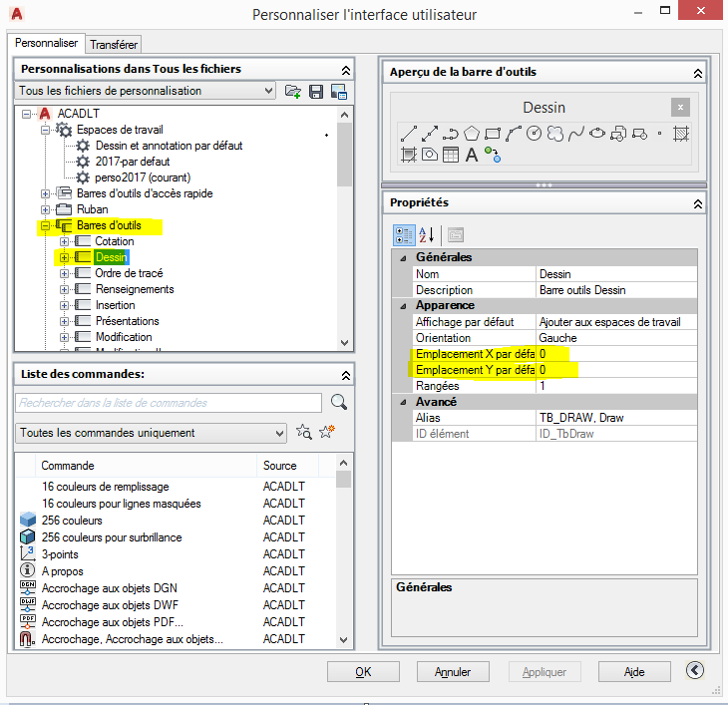
Task: Click the display image manager icon
Action: coord(339,91)
